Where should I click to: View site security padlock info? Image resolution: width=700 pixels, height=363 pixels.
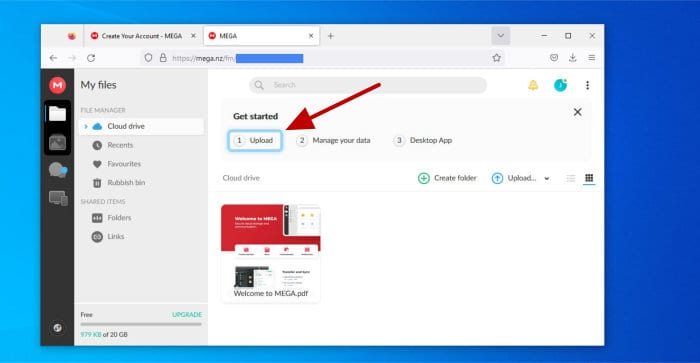click(x=163, y=58)
